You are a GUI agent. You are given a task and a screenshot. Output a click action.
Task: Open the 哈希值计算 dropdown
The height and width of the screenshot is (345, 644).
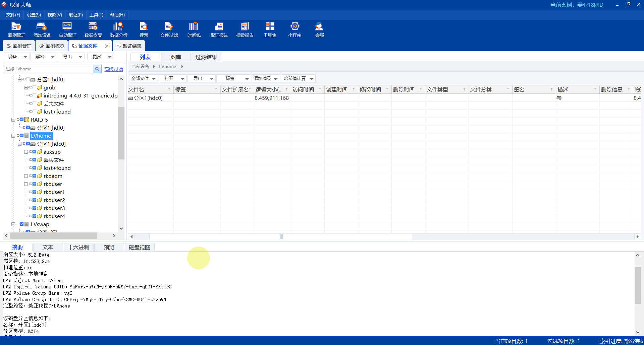pyautogui.click(x=298, y=78)
